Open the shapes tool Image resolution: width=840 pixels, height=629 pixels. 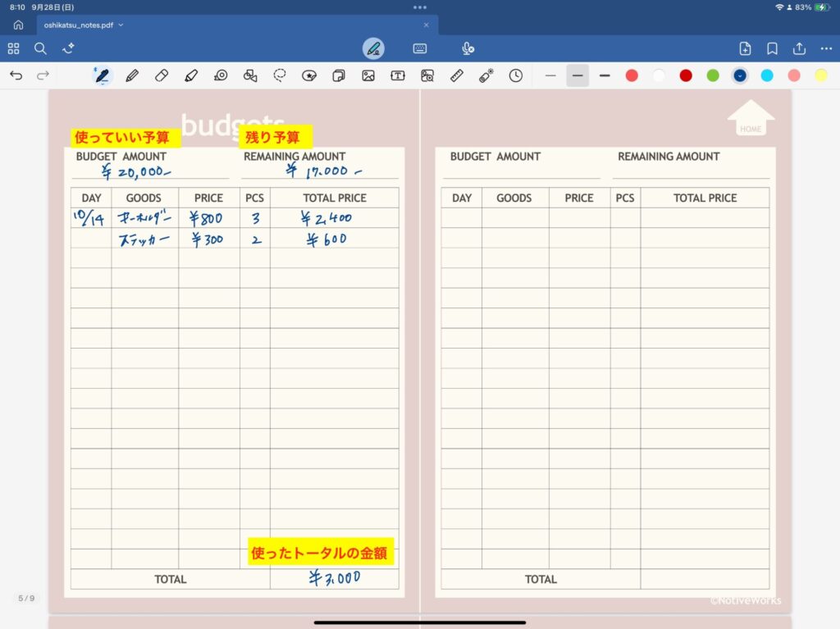click(250, 75)
